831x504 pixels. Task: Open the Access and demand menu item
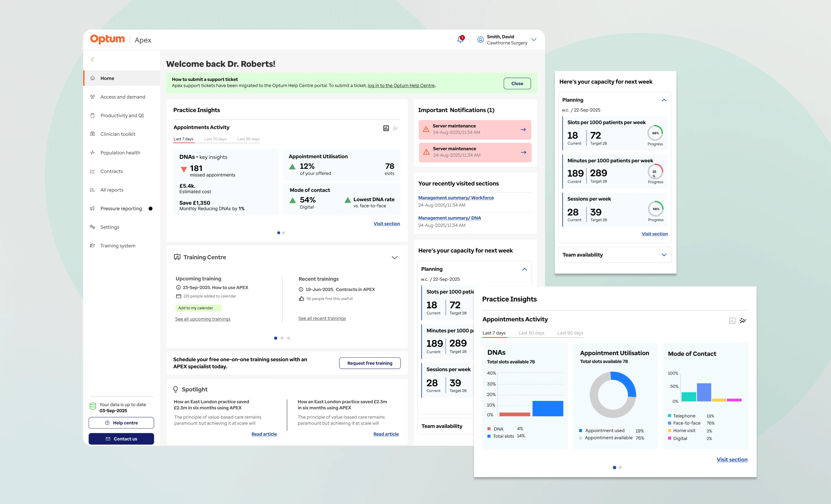point(123,97)
